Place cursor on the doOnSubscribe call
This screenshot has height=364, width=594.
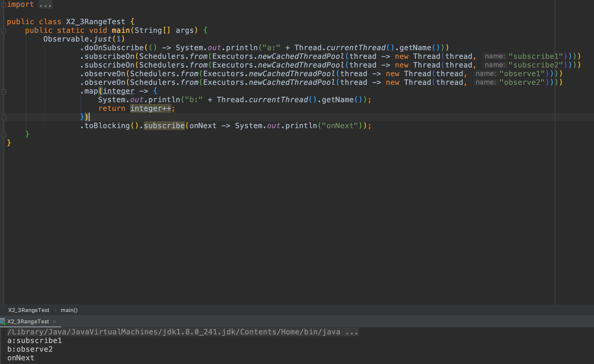(x=114, y=48)
